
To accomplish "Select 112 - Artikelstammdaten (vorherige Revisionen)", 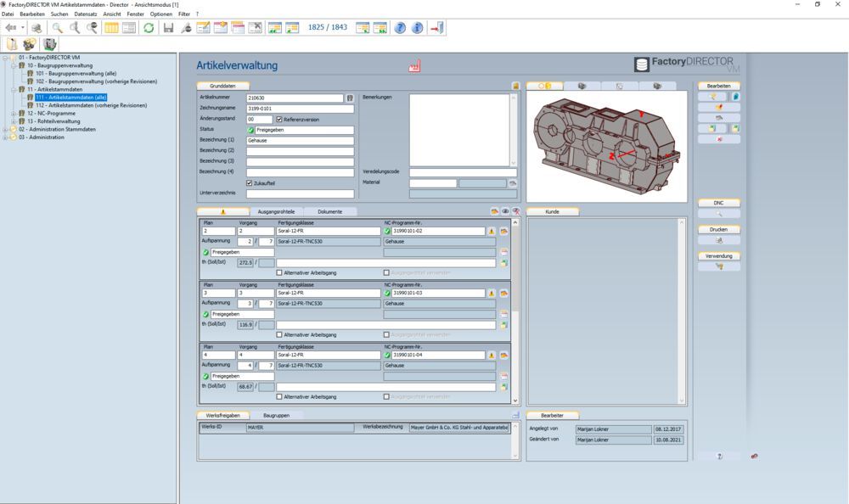I will pyautogui.click(x=92, y=105).
